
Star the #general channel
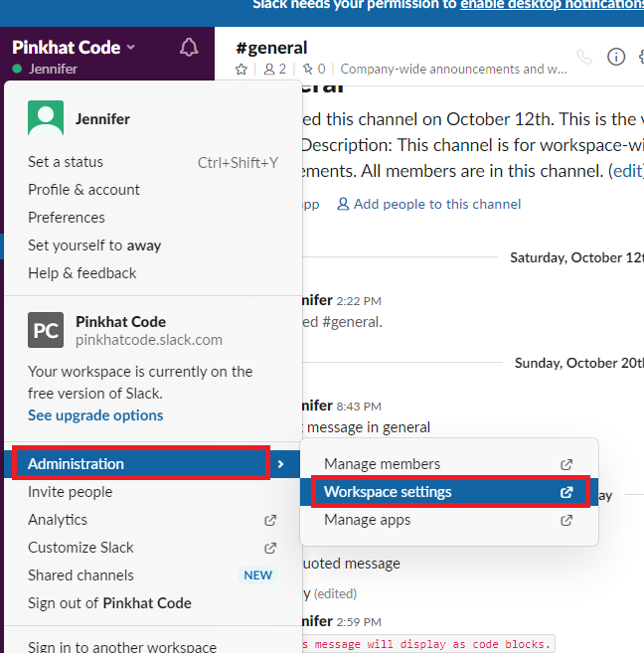pyautogui.click(x=241, y=70)
